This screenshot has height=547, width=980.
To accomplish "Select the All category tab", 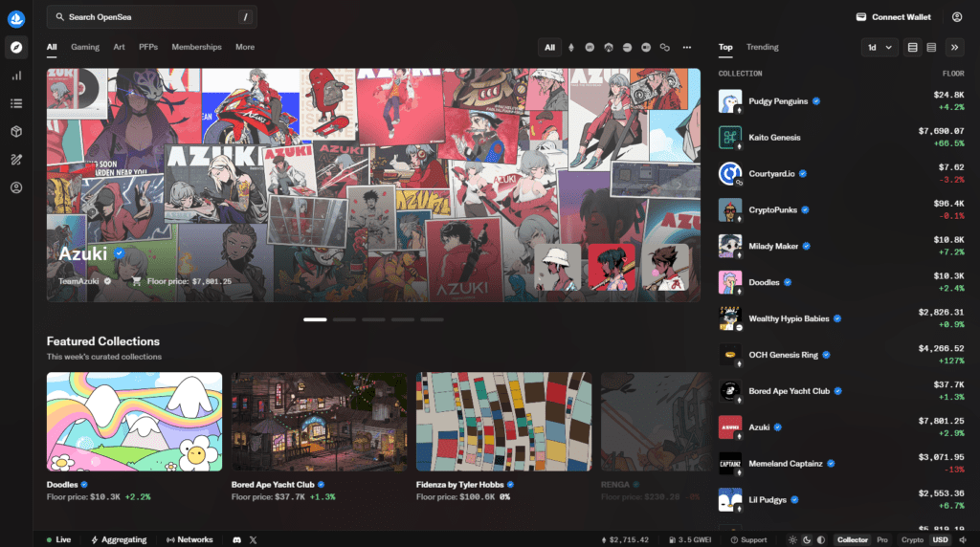I will click(52, 48).
